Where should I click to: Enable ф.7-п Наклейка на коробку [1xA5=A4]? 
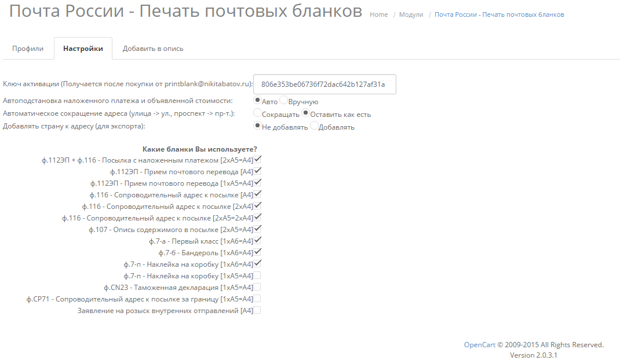[x=257, y=275]
